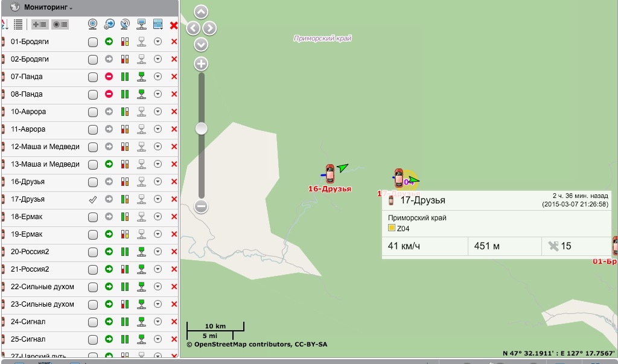Image resolution: width=618 pixels, height=364 pixels.
Task: Click the add-to-list plus button
Action: 40,25
